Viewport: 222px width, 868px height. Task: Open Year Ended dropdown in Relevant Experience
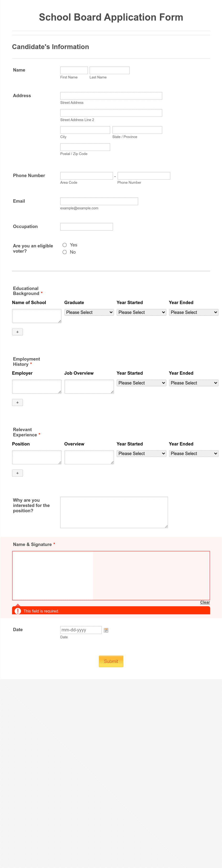pos(193,453)
